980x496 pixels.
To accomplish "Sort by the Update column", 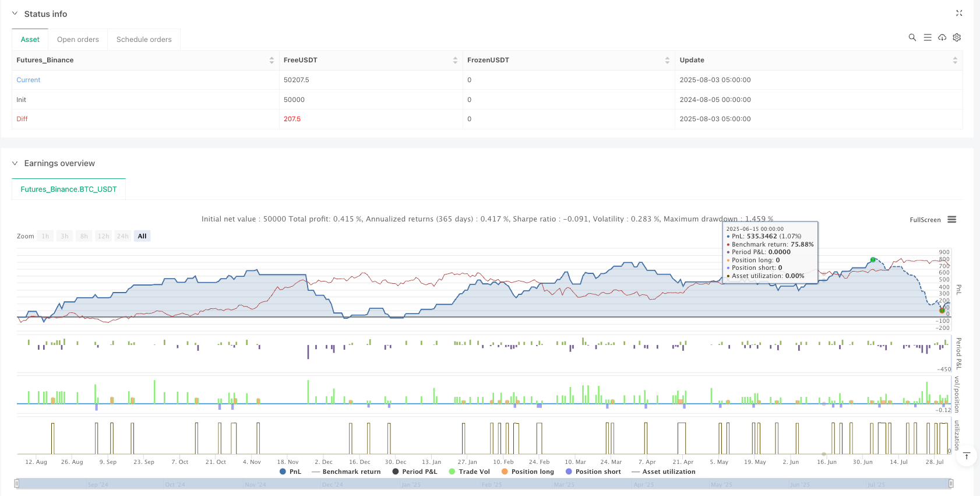I will click(x=954, y=60).
